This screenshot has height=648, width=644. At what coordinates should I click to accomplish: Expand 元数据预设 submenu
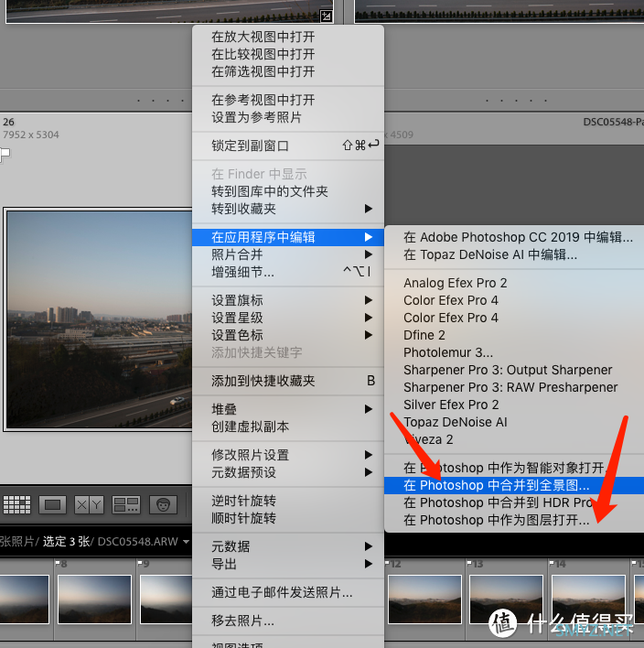click(288, 472)
